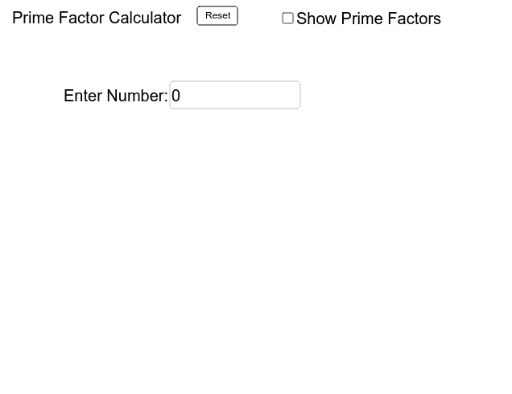Place cursor after the 0 in number box
The height and width of the screenshot is (394, 512).
[x=182, y=96]
